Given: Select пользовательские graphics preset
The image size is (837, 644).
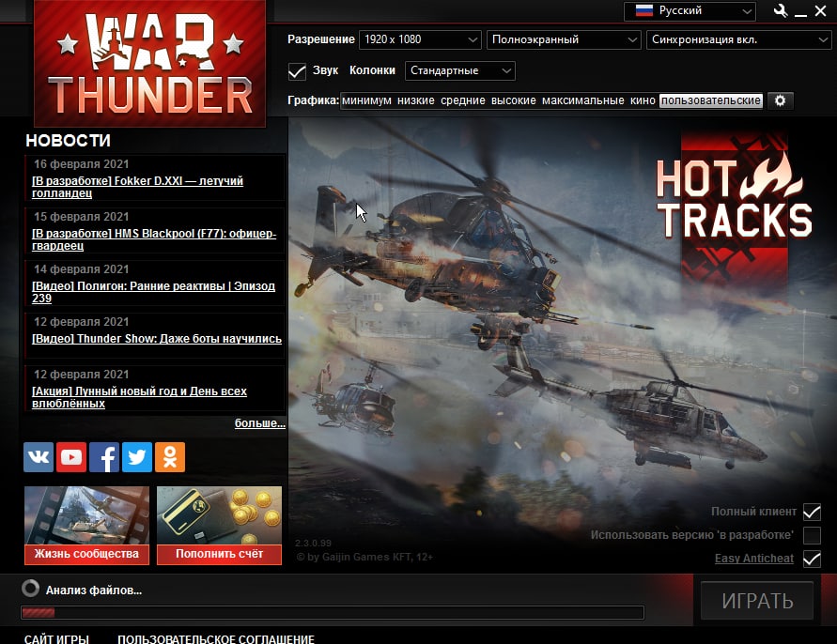Looking at the screenshot, I should coord(710,100).
